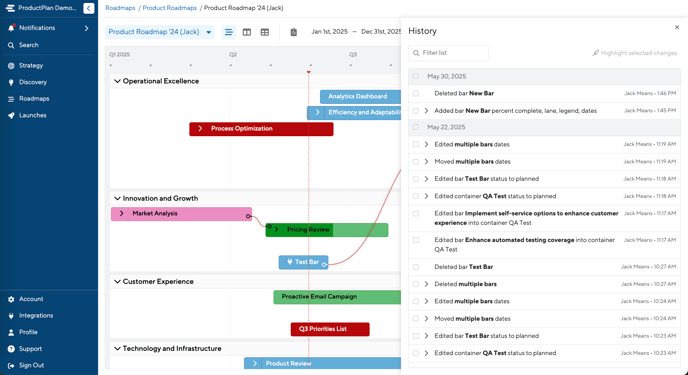Click the red today marker on timeline
The height and width of the screenshot is (375, 688).
(x=309, y=71)
